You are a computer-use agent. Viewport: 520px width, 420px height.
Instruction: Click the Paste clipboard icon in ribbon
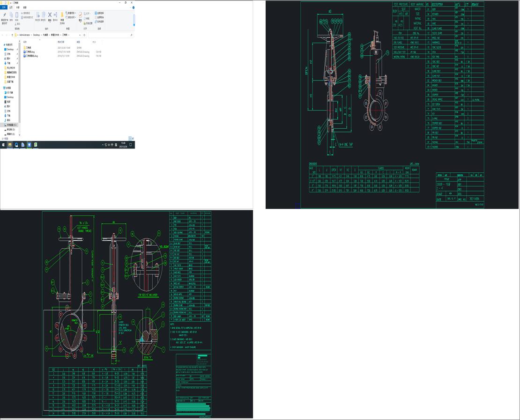(x=18, y=15)
